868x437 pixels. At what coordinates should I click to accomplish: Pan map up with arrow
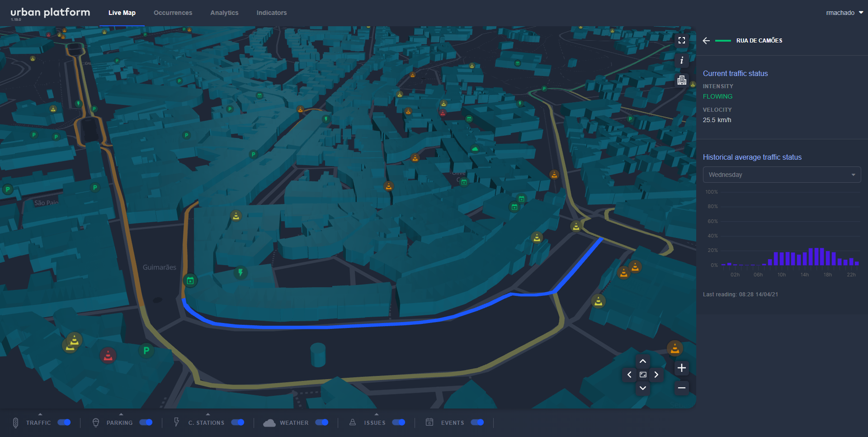coord(643,361)
